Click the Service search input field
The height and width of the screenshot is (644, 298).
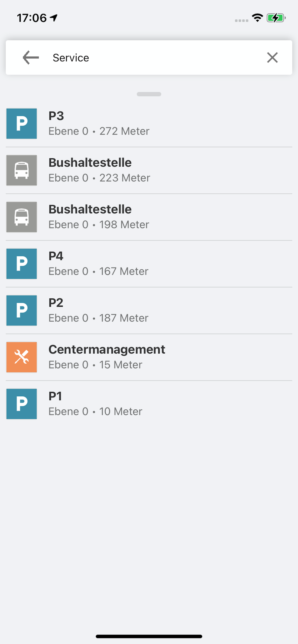(x=153, y=57)
